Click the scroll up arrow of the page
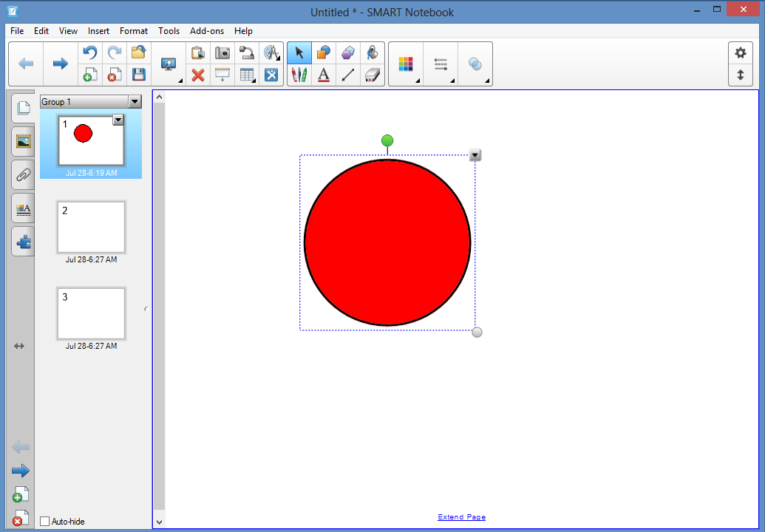 [159, 97]
